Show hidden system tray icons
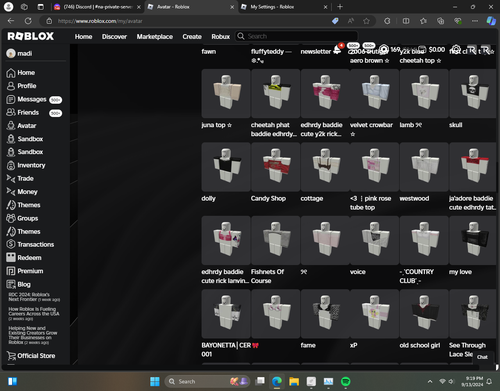 tap(430, 381)
